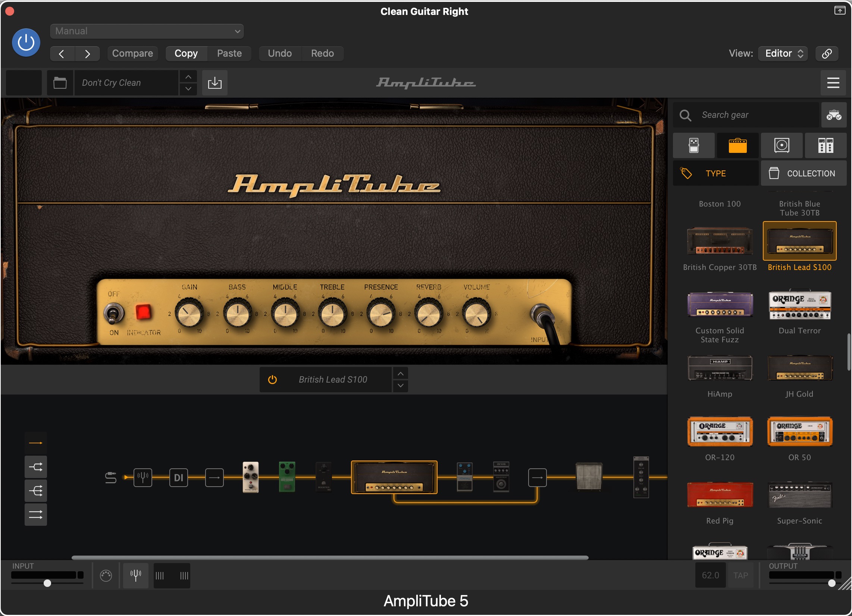Go to previous preset arrow
The height and width of the screenshot is (616, 852).
click(62, 54)
